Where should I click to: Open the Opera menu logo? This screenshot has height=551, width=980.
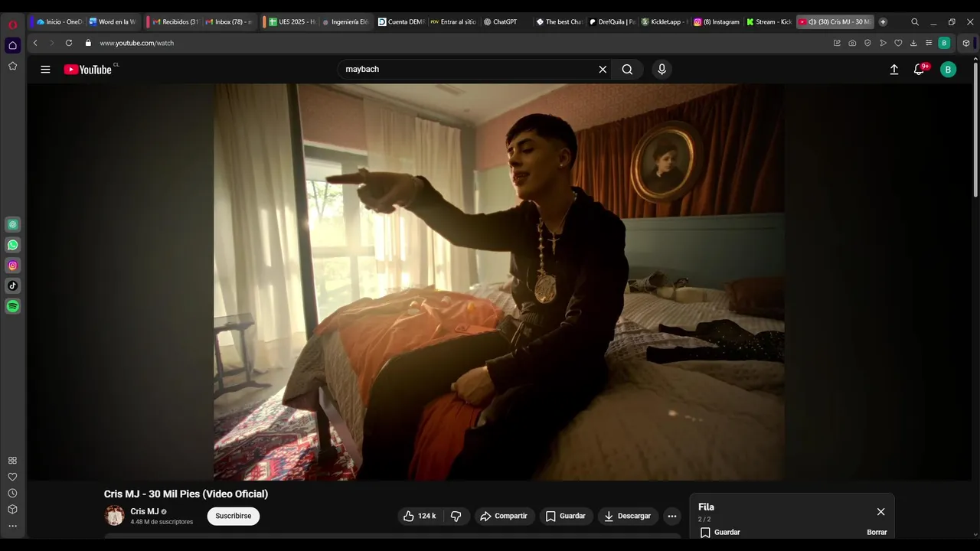coord(12,24)
